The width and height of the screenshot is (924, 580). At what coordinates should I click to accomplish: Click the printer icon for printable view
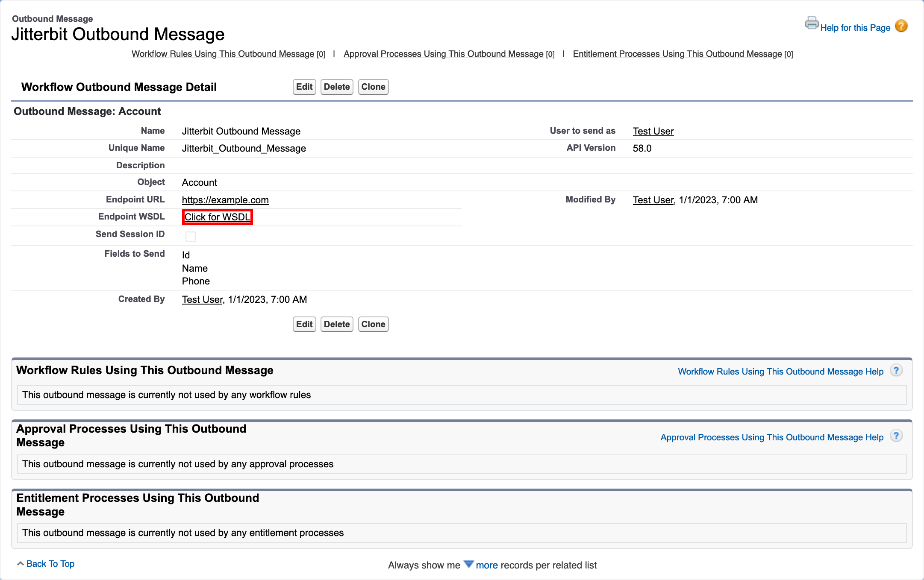(x=811, y=23)
